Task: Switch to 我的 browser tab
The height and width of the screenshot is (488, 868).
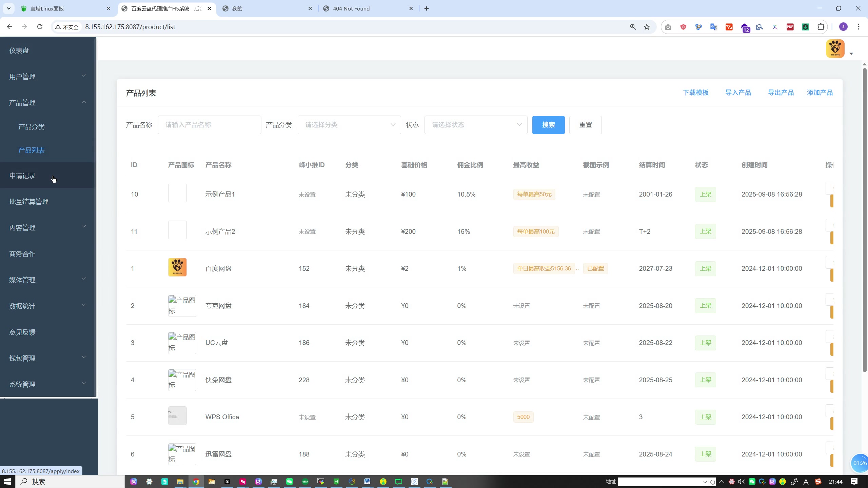Action: click(x=267, y=8)
